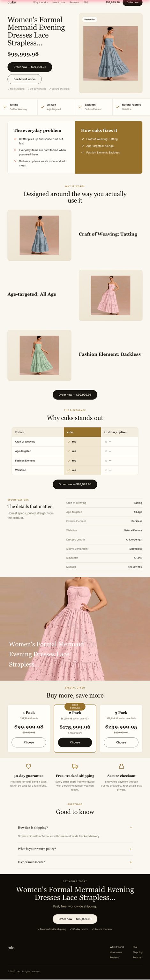Click the checkmark icon beside Backless feature
The width and height of the screenshot is (150, 980).
click(x=80, y=107)
